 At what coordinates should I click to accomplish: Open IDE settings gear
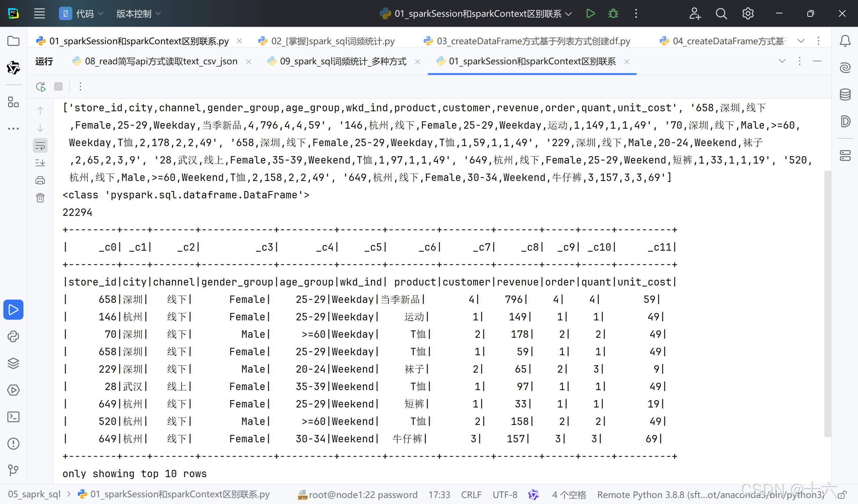coord(748,14)
